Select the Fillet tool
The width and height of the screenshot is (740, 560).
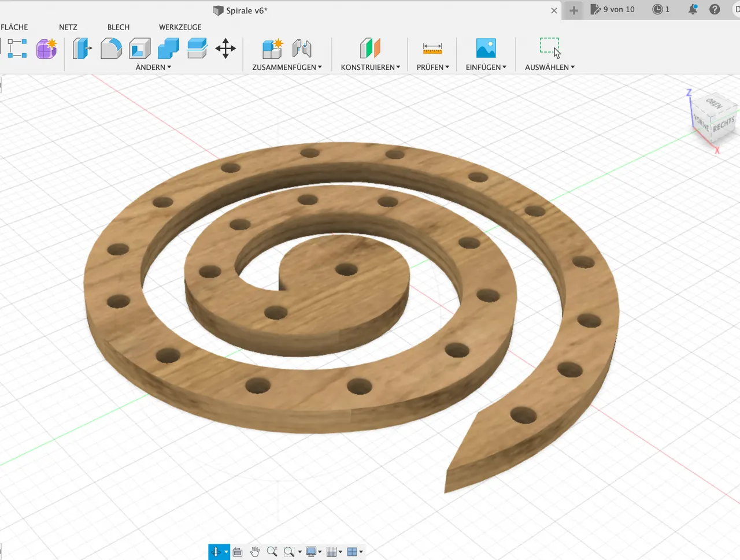(111, 49)
